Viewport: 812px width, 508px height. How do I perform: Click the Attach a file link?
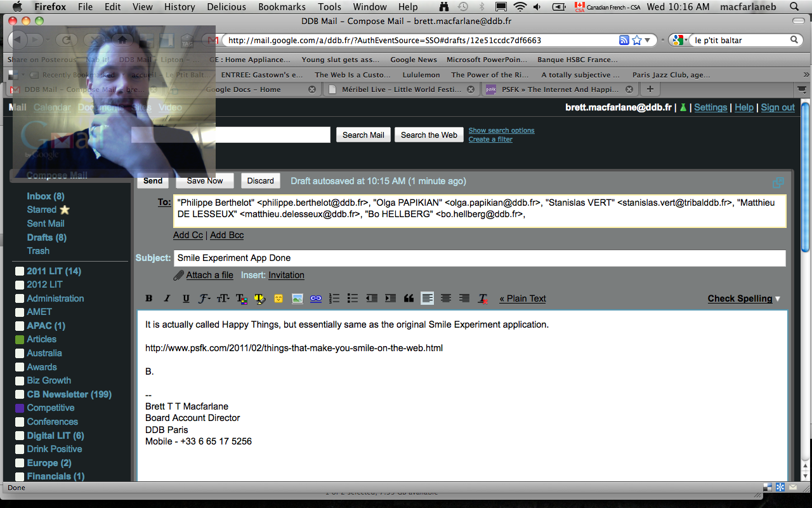pyautogui.click(x=209, y=275)
